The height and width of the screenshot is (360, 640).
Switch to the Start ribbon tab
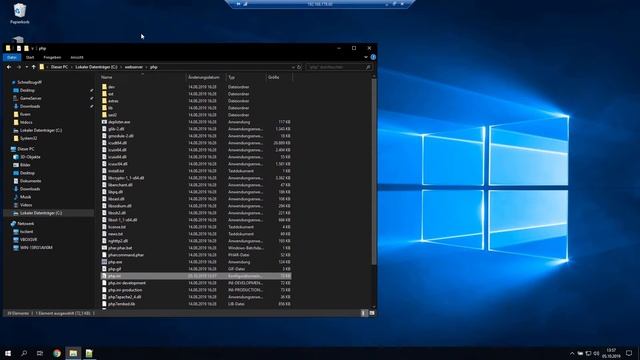coord(30,58)
